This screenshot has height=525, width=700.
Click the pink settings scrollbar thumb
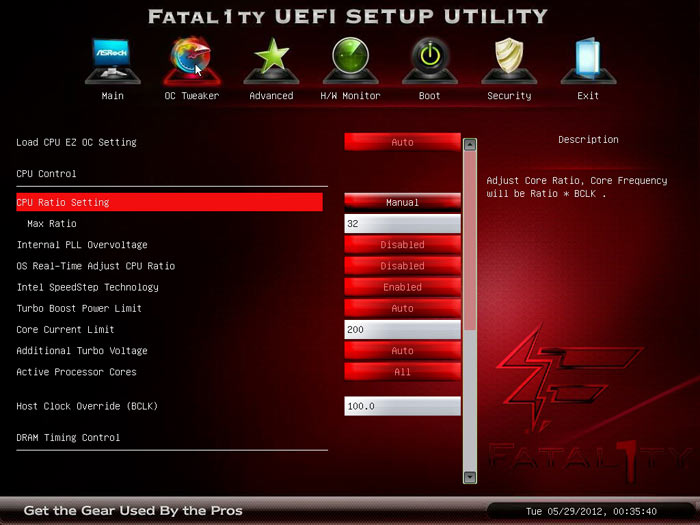coord(470,241)
